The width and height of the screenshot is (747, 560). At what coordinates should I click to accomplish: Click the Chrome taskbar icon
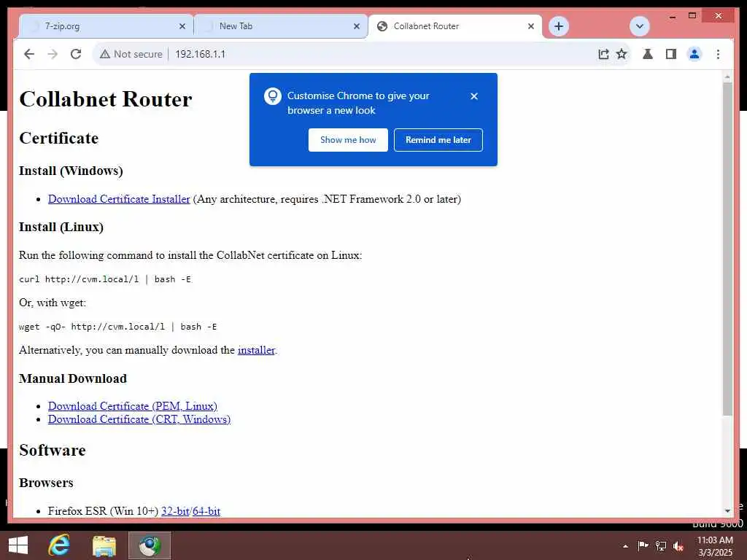pos(150,545)
